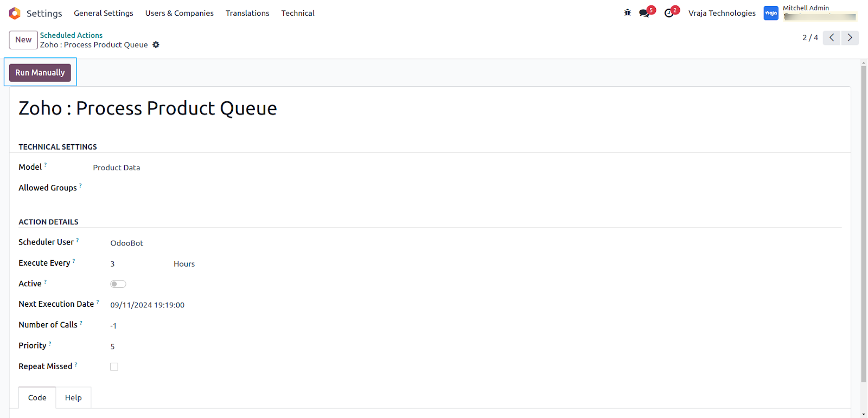Click the vertical page scrollbar

pos(864,224)
